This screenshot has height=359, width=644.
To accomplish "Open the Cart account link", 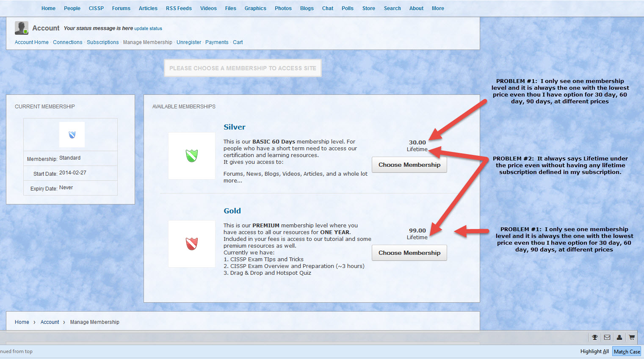I will tap(238, 42).
